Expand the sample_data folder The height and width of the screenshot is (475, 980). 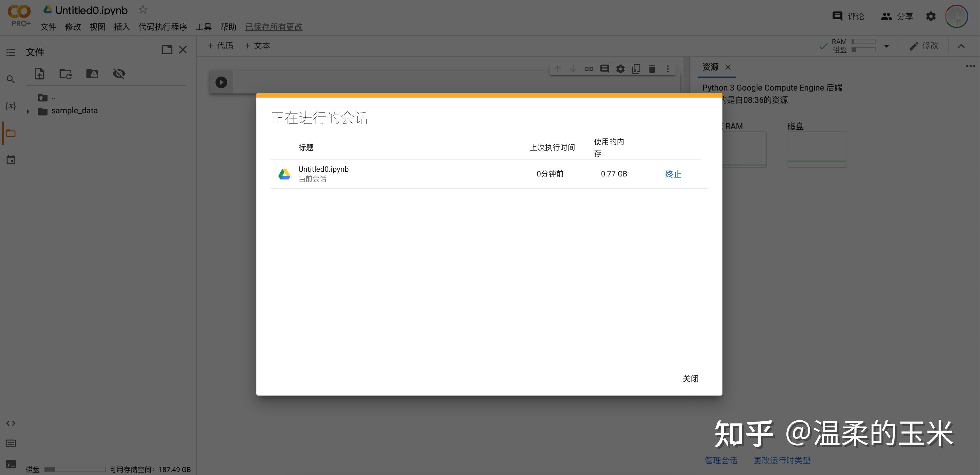pos(28,111)
